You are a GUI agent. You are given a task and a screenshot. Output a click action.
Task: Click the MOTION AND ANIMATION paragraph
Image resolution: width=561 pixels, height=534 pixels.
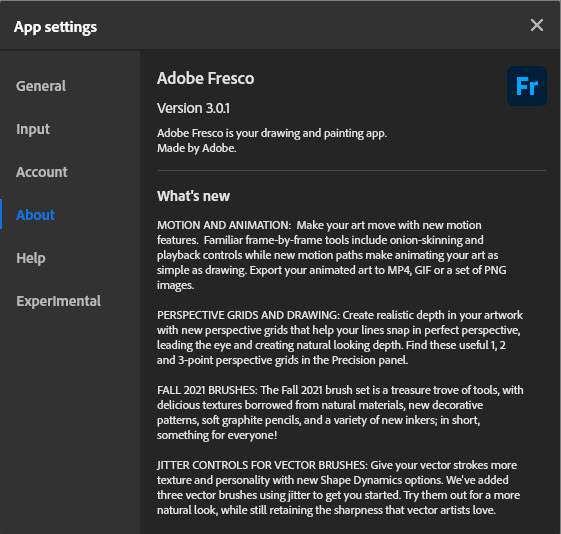(x=332, y=255)
